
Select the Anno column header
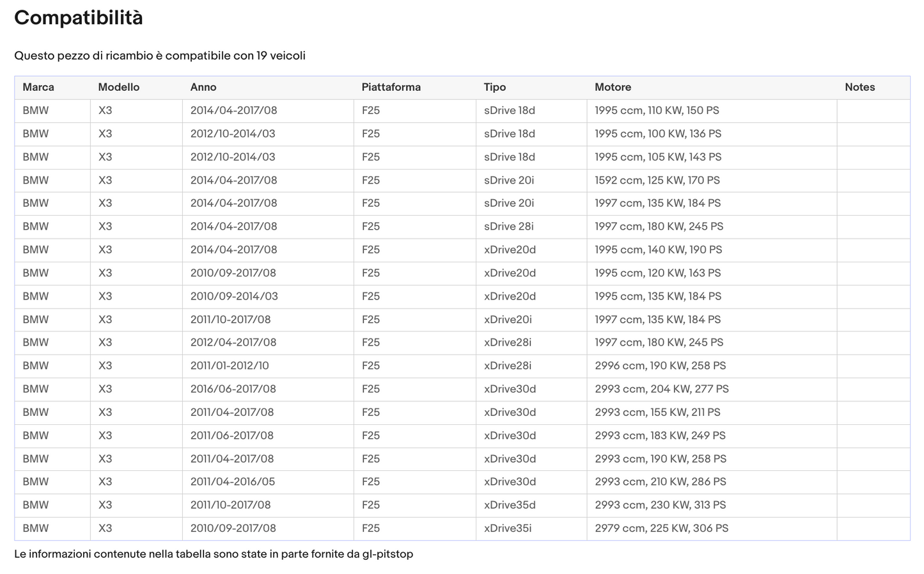click(x=203, y=87)
